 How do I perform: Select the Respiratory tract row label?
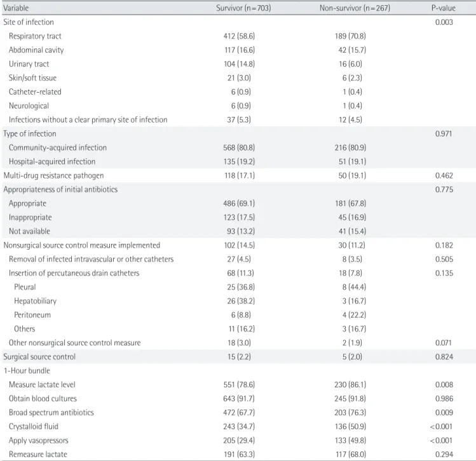click(x=35, y=36)
